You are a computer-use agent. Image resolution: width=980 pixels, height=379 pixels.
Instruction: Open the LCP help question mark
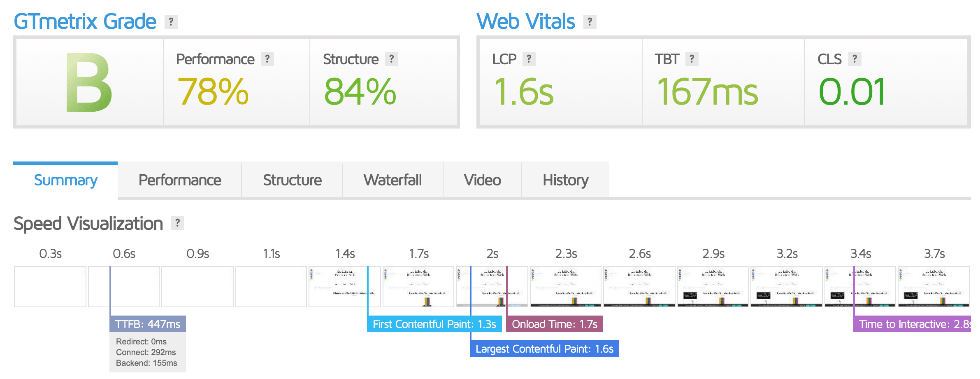click(x=529, y=59)
